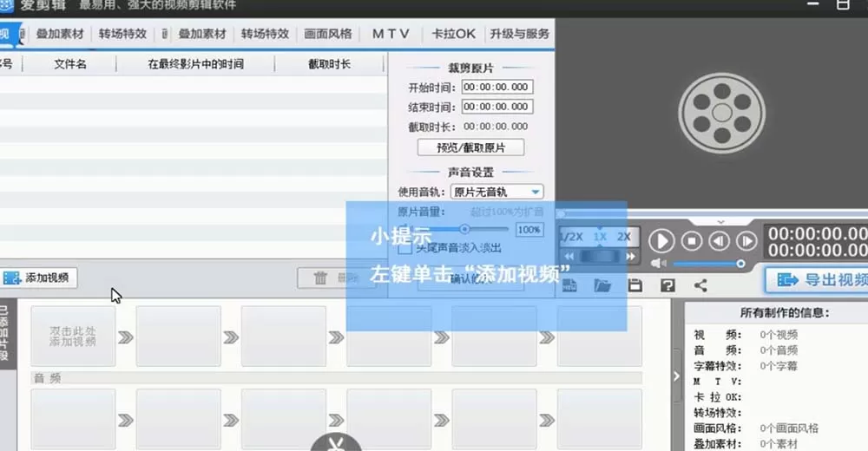This screenshot has width=868, height=451.
Task: Click the 结束时间 time input field
Action: click(497, 107)
